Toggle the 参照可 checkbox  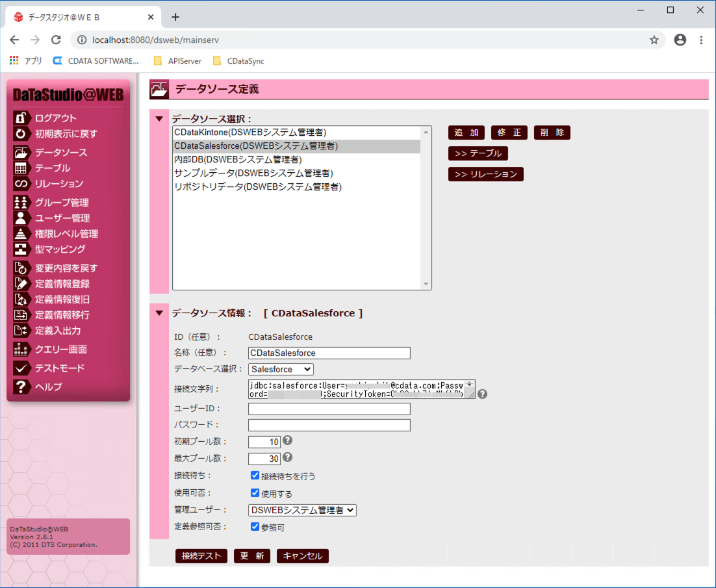tap(255, 527)
